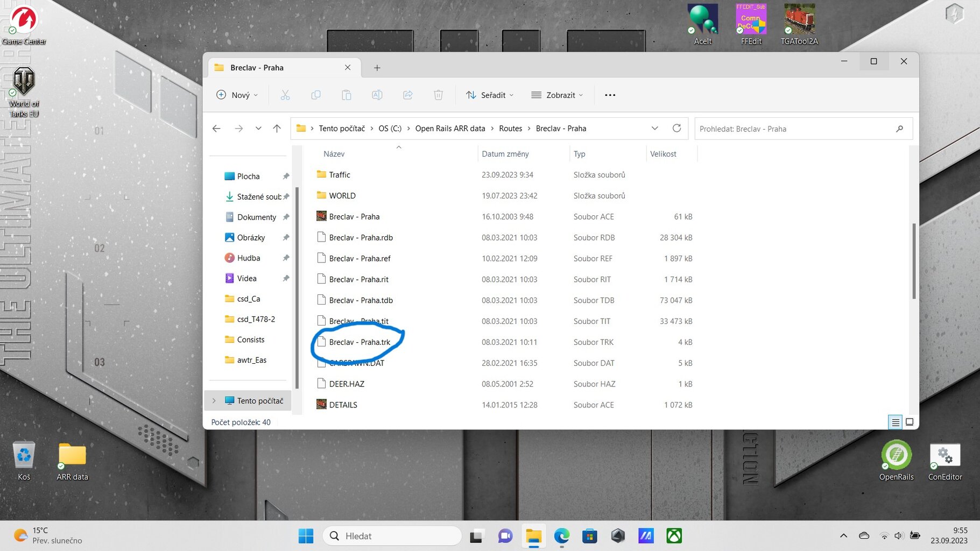Click the Paste clipboard icon in toolbar
The width and height of the screenshot is (980, 551).
(x=347, y=95)
